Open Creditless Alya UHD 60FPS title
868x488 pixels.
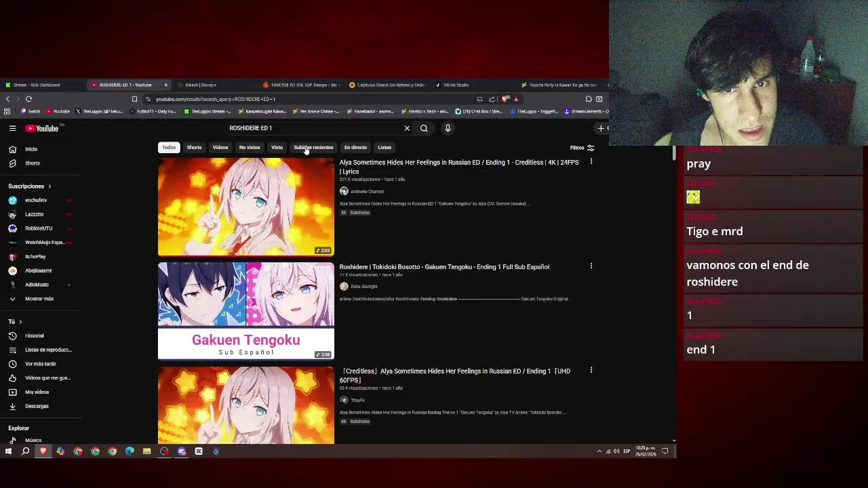click(455, 375)
